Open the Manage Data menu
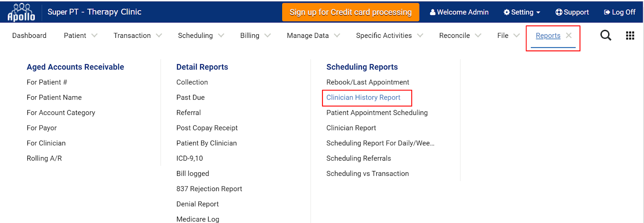Image resolution: width=644 pixels, height=223 pixels. (x=308, y=35)
